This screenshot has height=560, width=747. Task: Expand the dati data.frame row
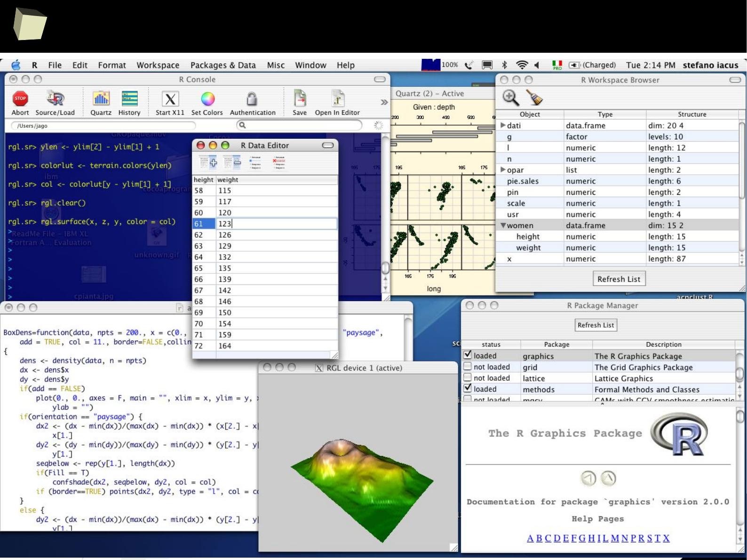pyautogui.click(x=503, y=125)
